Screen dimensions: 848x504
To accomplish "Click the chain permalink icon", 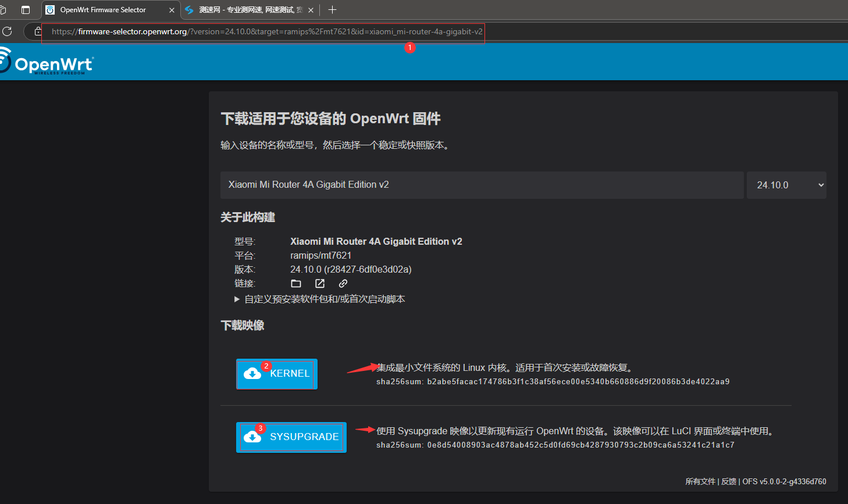I will [x=343, y=284].
